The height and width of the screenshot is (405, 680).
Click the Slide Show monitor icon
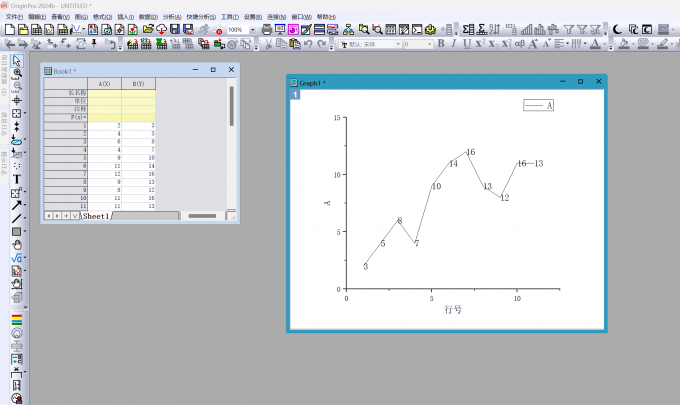(280, 29)
